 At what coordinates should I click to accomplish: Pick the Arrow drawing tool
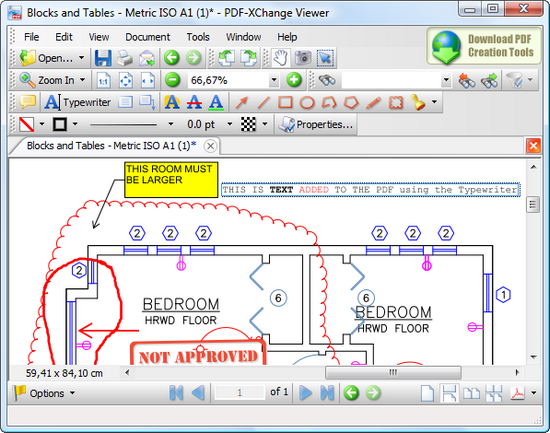tap(242, 102)
